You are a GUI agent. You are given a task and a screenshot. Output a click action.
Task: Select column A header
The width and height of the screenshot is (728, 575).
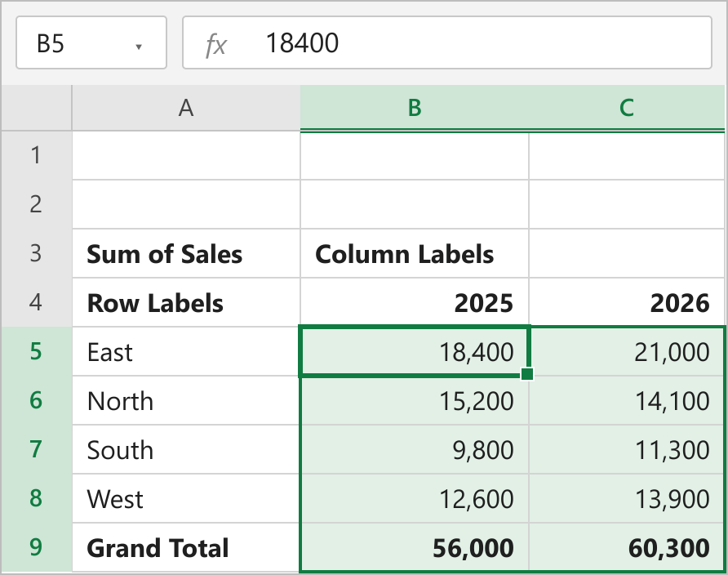click(186, 108)
